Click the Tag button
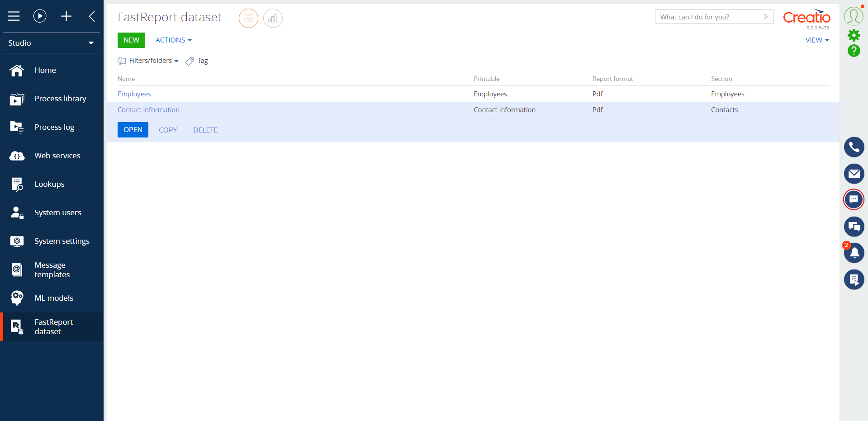Image resolution: width=868 pixels, height=421 pixels. [197, 61]
